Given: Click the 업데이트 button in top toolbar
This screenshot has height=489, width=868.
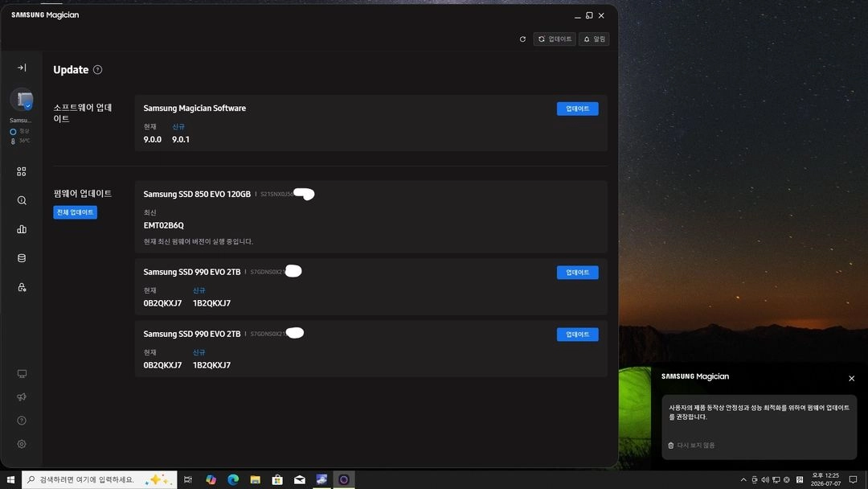Looking at the screenshot, I should coord(555,39).
